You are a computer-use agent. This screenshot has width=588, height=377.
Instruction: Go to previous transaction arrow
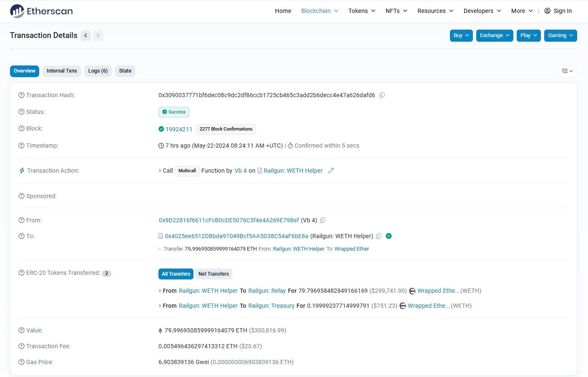coord(86,35)
